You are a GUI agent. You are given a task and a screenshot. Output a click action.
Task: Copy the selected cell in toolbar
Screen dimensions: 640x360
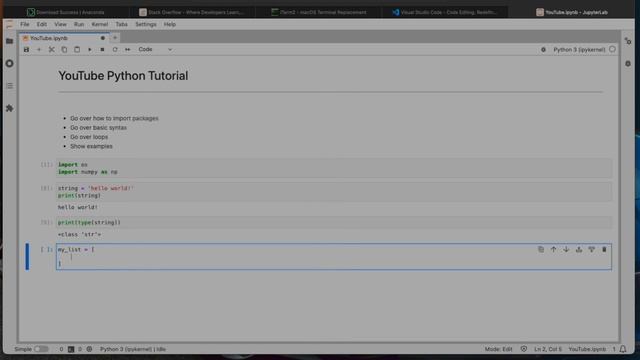64,49
